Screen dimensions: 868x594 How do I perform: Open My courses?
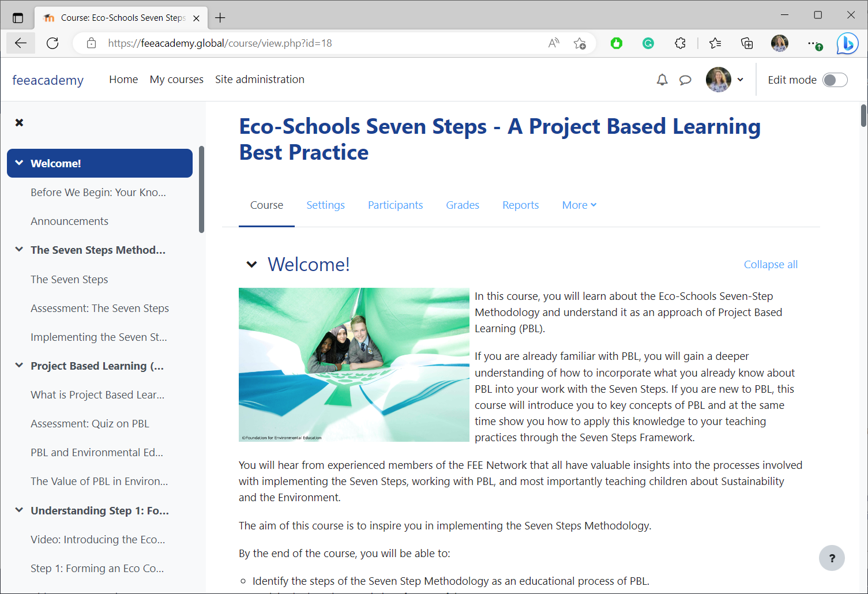pyautogui.click(x=176, y=80)
